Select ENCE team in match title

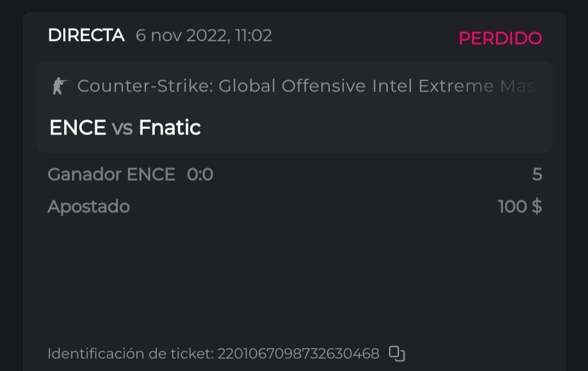click(77, 127)
